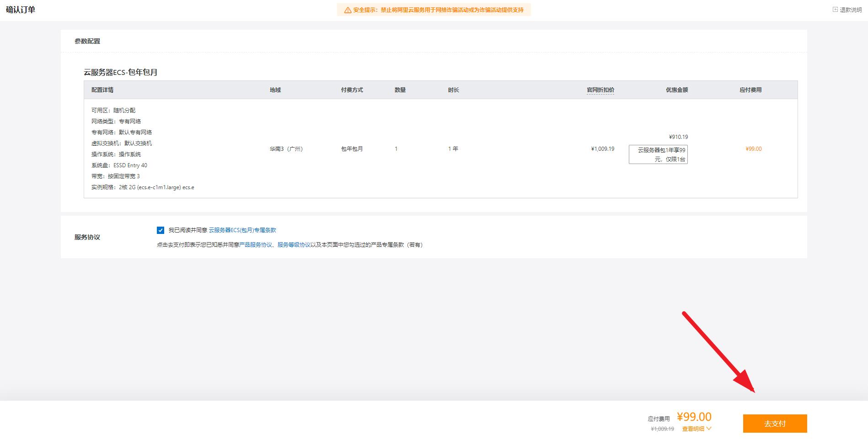
Task: Select the ¥1,009.19 official price cell
Action: (603, 149)
